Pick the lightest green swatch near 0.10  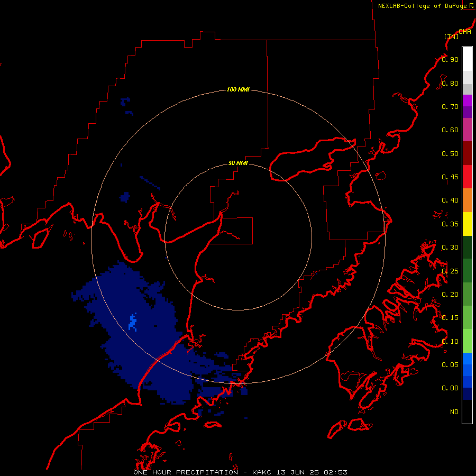pos(467,341)
